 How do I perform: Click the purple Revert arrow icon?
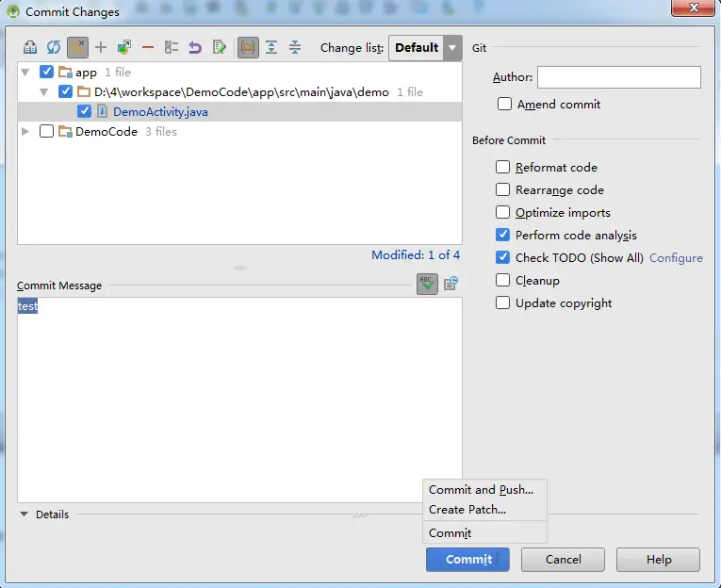coord(195,47)
